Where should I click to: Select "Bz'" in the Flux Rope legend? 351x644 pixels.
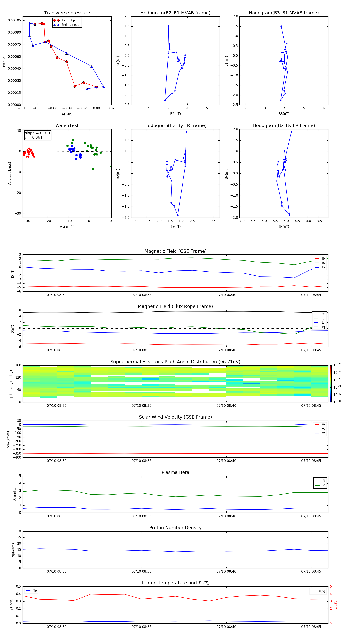(320, 323)
